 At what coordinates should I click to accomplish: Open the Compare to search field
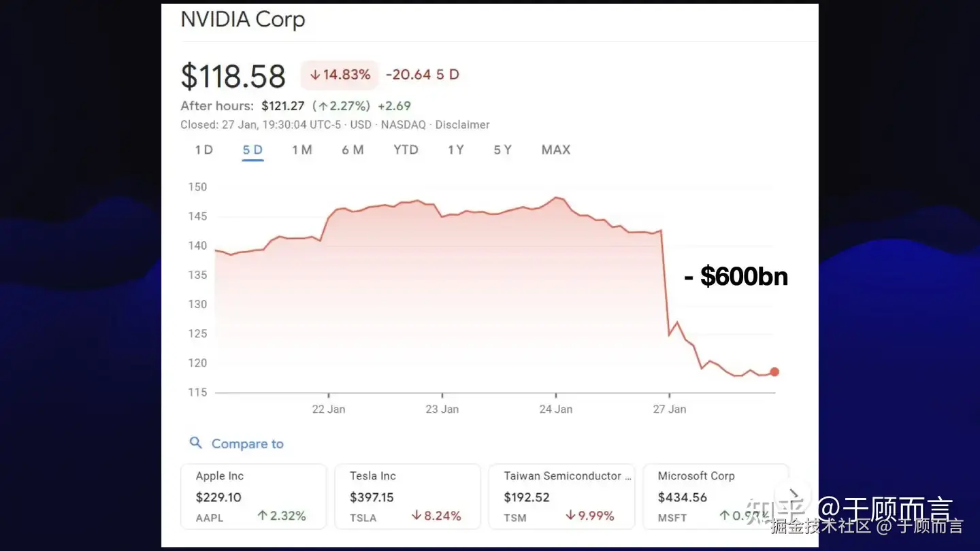tap(247, 444)
